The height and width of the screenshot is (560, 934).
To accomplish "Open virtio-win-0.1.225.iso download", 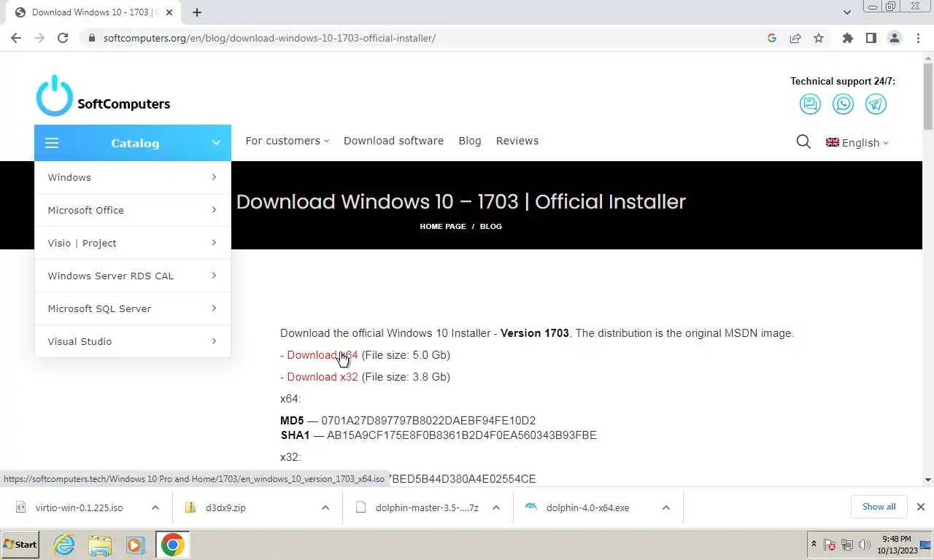I will [x=79, y=507].
